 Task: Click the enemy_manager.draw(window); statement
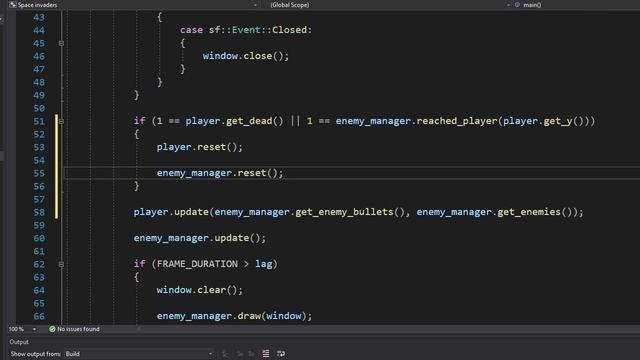234,316
